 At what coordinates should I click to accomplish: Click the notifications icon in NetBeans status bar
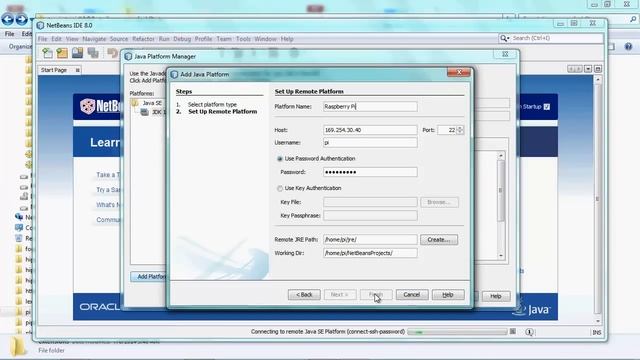point(529,332)
